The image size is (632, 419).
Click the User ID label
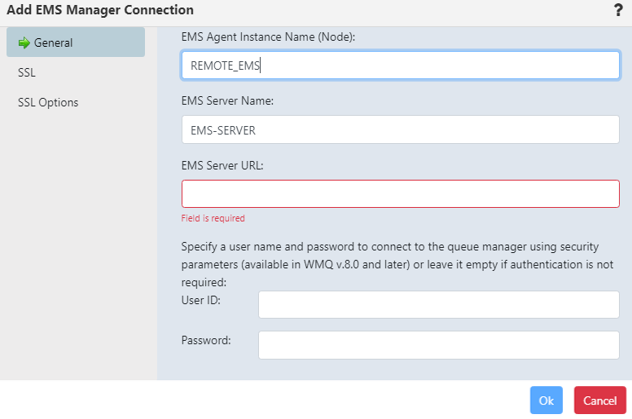pyautogui.click(x=201, y=300)
